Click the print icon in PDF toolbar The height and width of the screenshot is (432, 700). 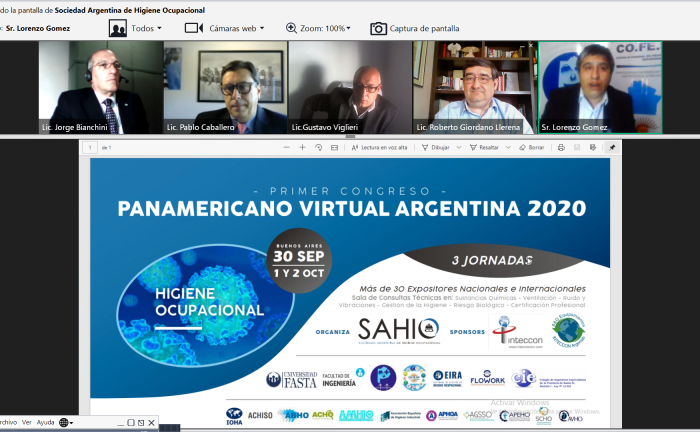(561, 148)
